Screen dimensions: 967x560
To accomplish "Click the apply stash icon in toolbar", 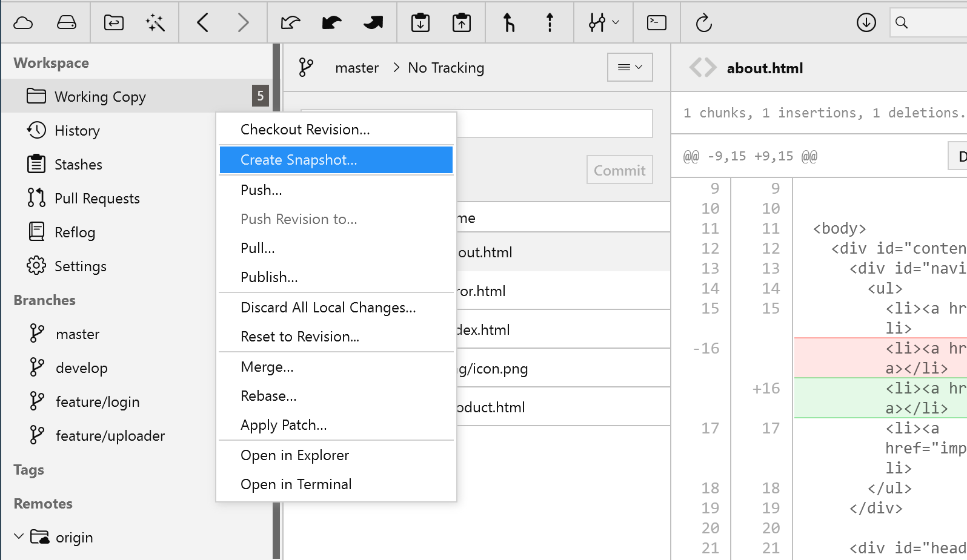I will coord(462,23).
